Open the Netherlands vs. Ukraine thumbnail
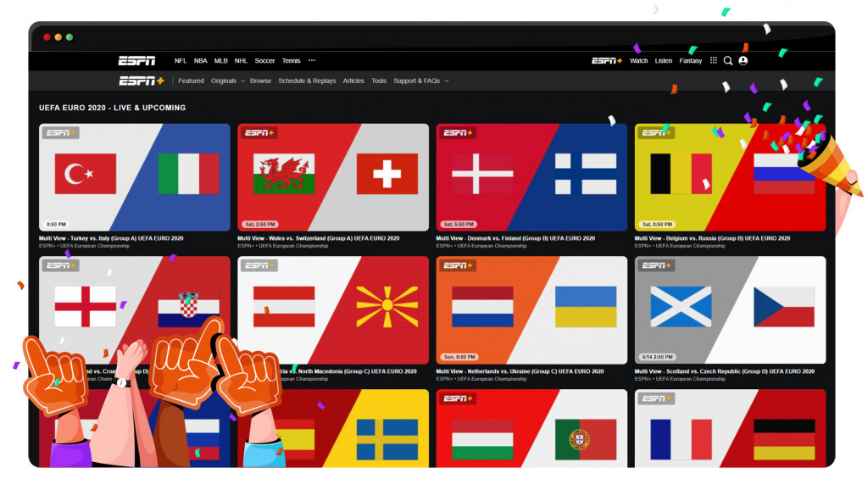The width and height of the screenshot is (868, 479). (531, 310)
